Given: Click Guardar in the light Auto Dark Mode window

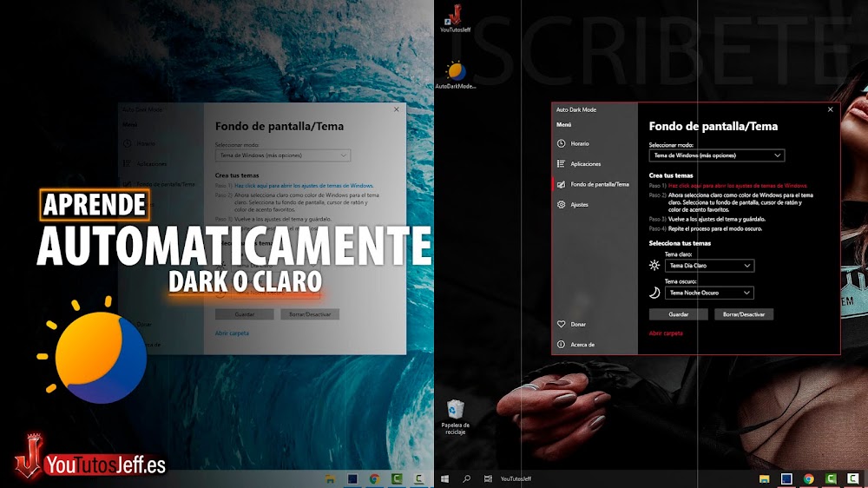Looking at the screenshot, I should click(x=244, y=314).
